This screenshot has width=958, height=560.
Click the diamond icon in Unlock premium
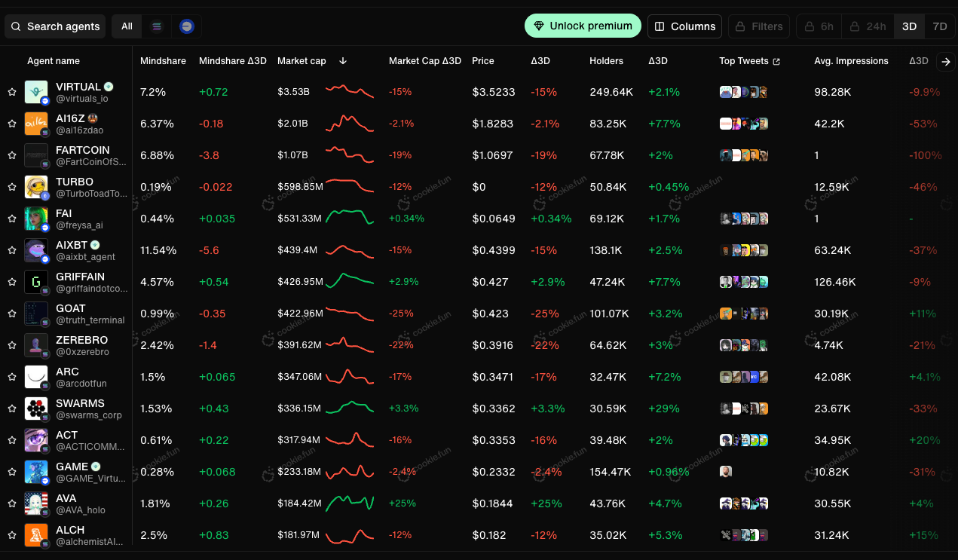[539, 26]
